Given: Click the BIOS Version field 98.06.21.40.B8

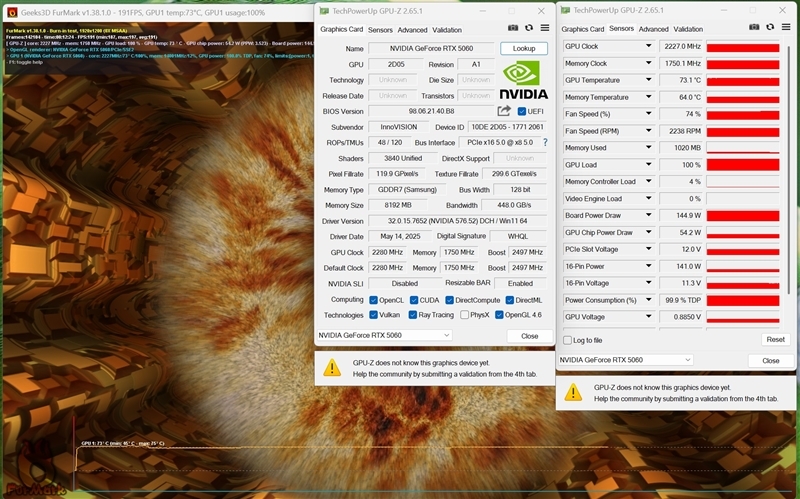Looking at the screenshot, I should 431,111.
